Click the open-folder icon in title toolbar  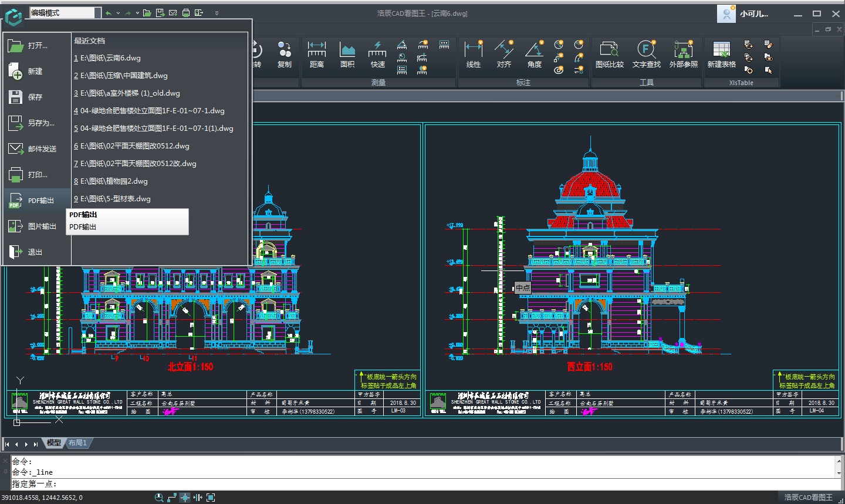(x=147, y=12)
